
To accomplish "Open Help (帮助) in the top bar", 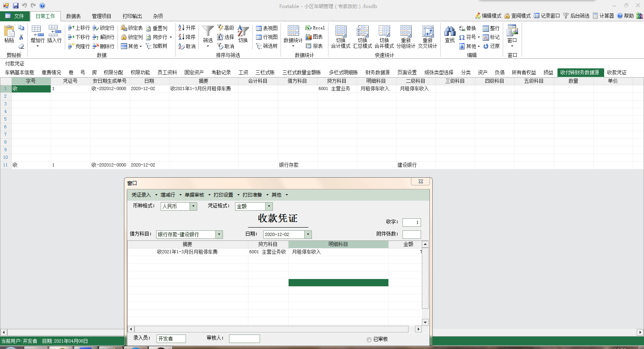I will coord(625,16).
